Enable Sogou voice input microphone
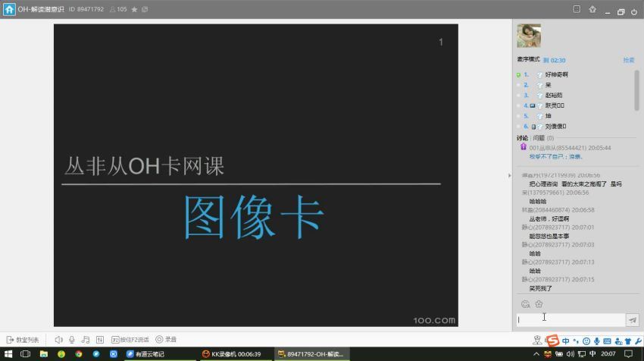This screenshot has height=361, width=644. coord(596,341)
